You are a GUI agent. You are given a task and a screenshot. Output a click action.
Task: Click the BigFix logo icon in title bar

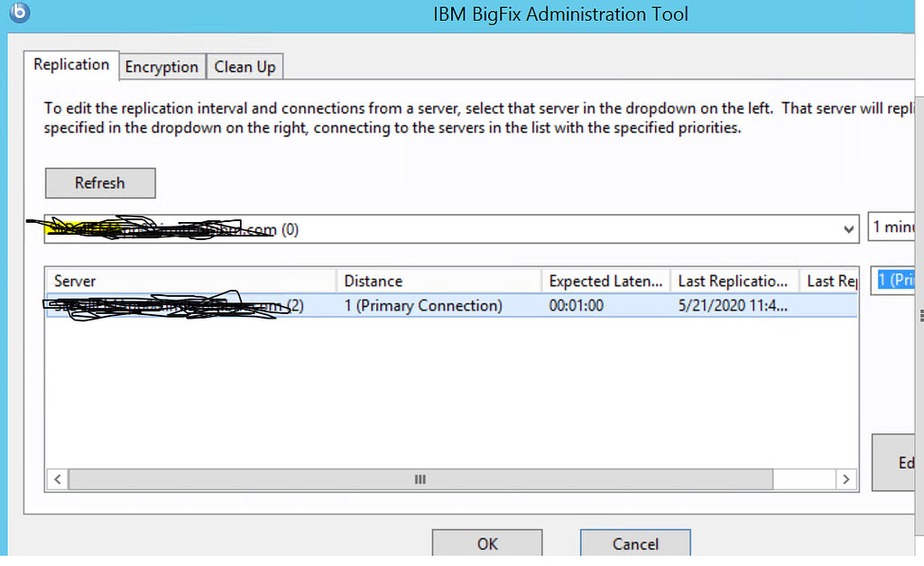pos(19,13)
